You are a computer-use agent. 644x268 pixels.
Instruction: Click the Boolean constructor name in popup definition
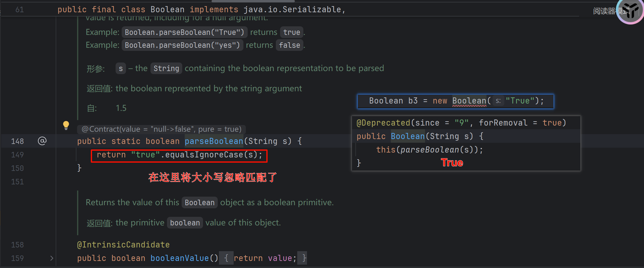[408, 136]
